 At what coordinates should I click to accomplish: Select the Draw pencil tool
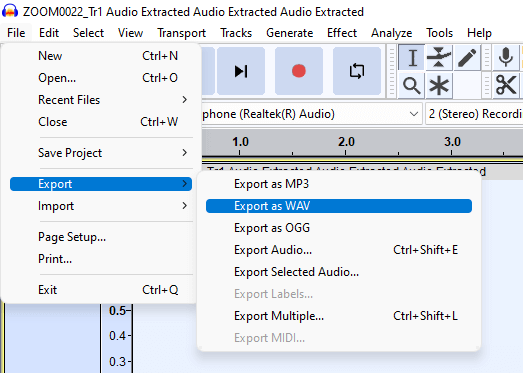click(x=467, y=57)
